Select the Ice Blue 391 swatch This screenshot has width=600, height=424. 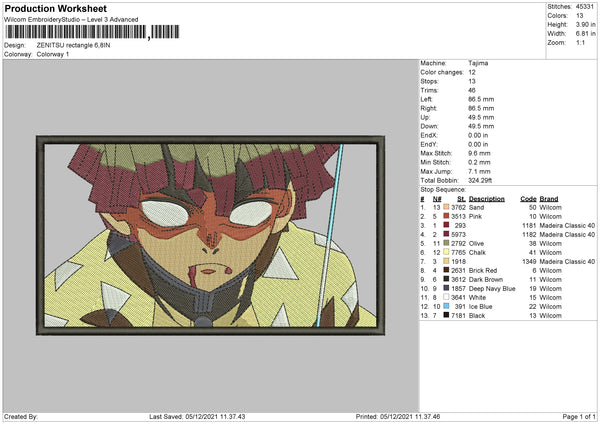click(x=446, y=307)
